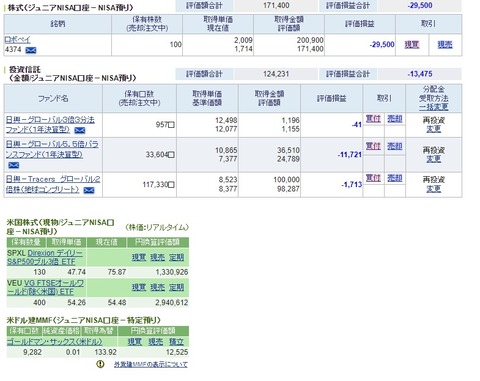Select the VEU yen valuation 2,940,612

[172, 302]
